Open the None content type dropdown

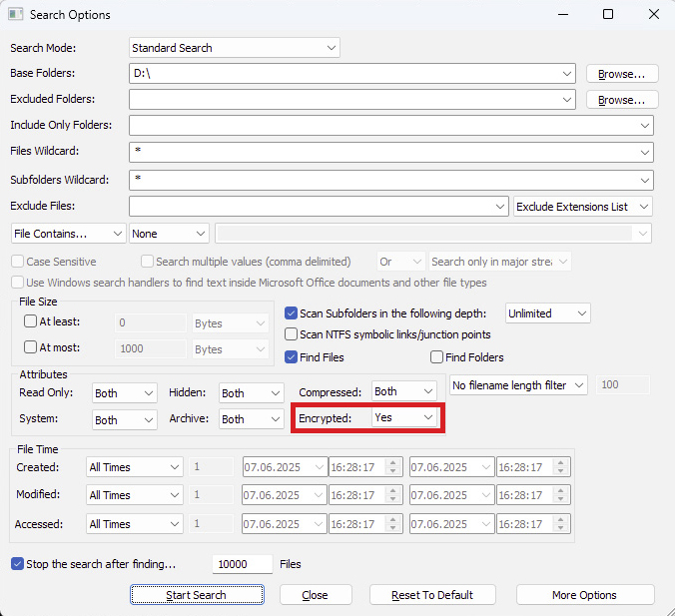[169, 234]
